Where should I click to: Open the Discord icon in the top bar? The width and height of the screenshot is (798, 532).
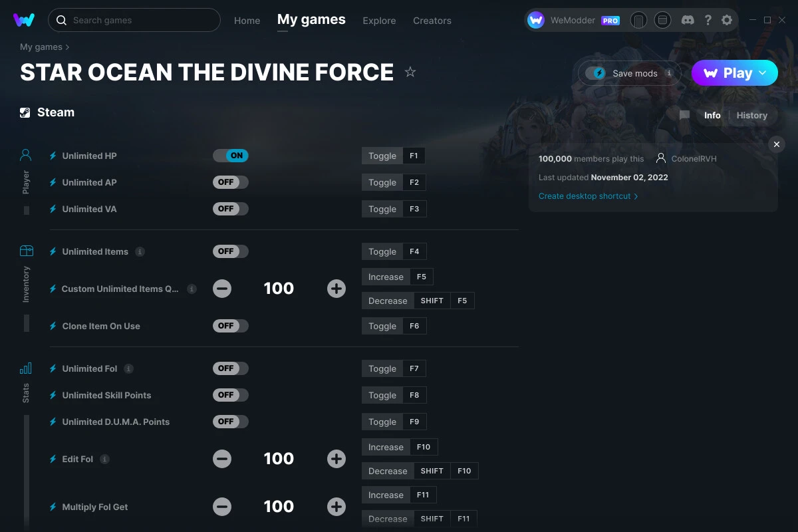[688, 20]
